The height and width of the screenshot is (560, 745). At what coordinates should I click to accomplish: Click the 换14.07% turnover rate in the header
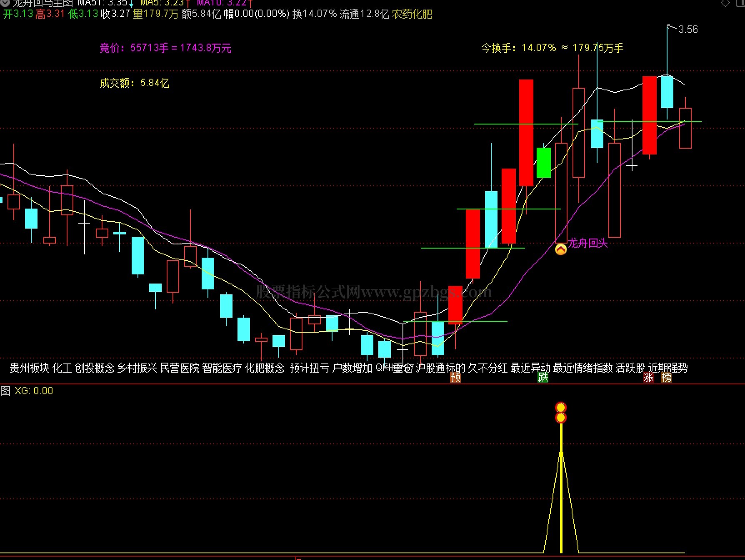315,14
